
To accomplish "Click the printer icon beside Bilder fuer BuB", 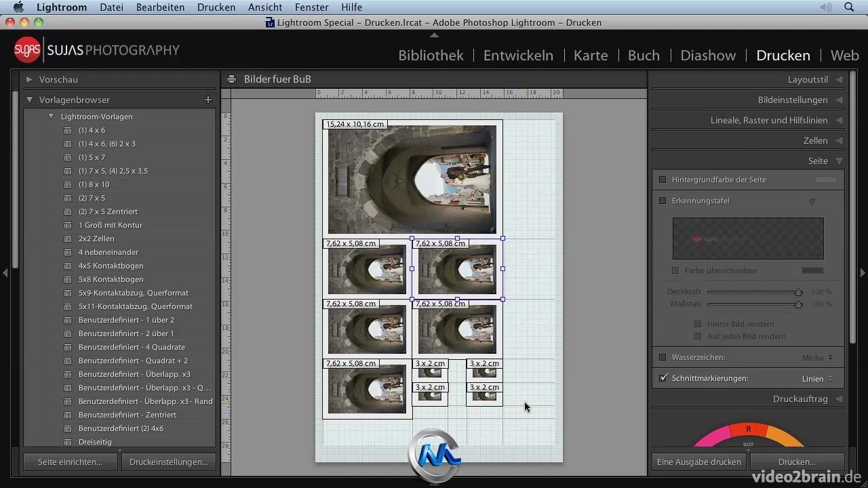I will coord(232,79).
